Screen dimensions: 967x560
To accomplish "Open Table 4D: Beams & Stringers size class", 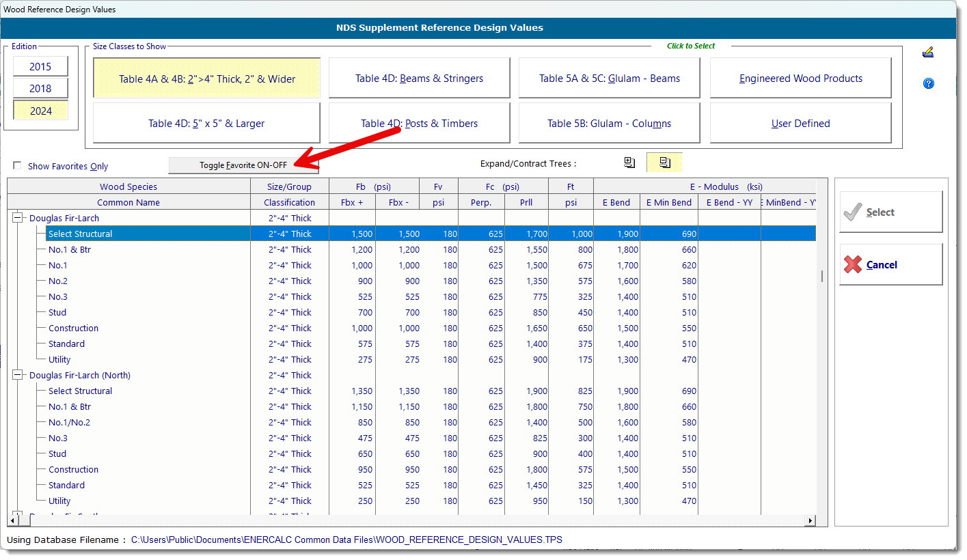I will click(x=419, y=79).
